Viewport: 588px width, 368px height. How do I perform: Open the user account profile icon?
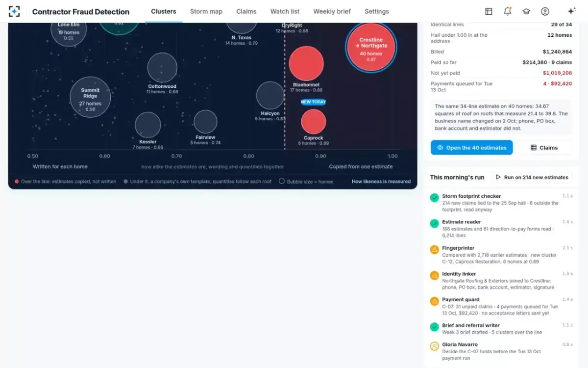545,11
